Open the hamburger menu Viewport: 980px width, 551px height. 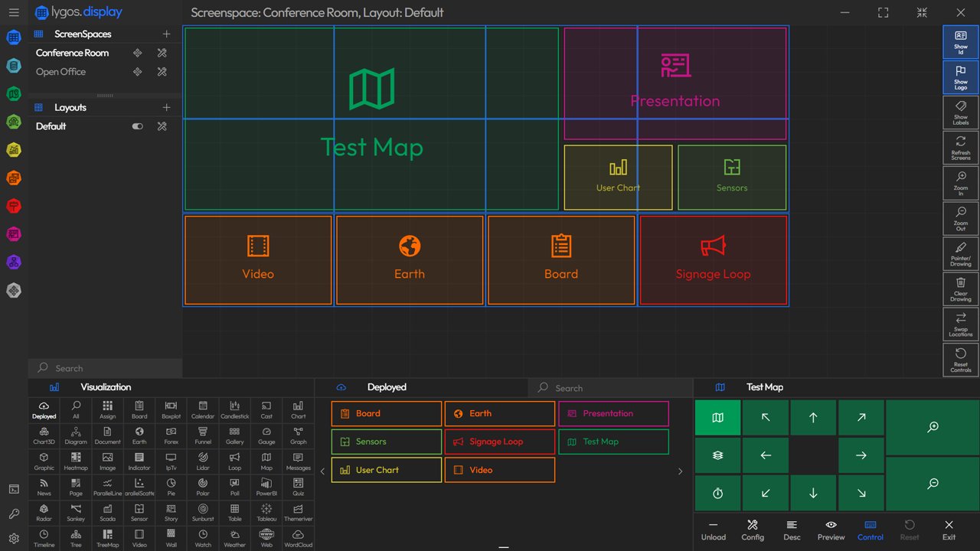click(x=14, y=12)
